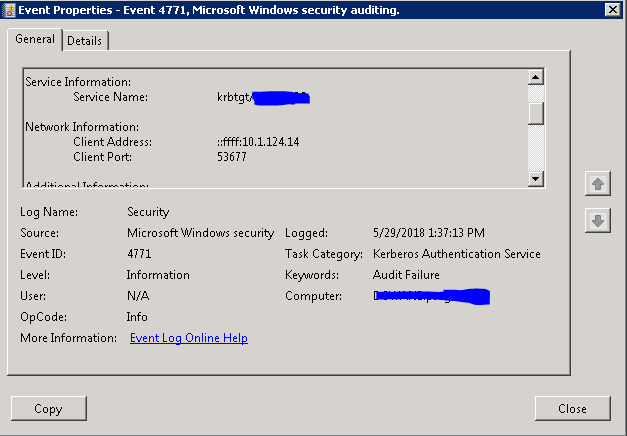This screenshot has height=436, width=627.
Task: Click the client address ::ffff:10.1.124.14 text
Action: (x=258, y=142)
